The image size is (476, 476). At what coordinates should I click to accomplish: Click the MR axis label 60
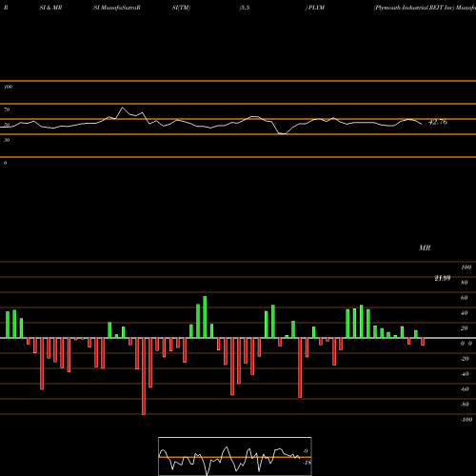click(464, 298)
